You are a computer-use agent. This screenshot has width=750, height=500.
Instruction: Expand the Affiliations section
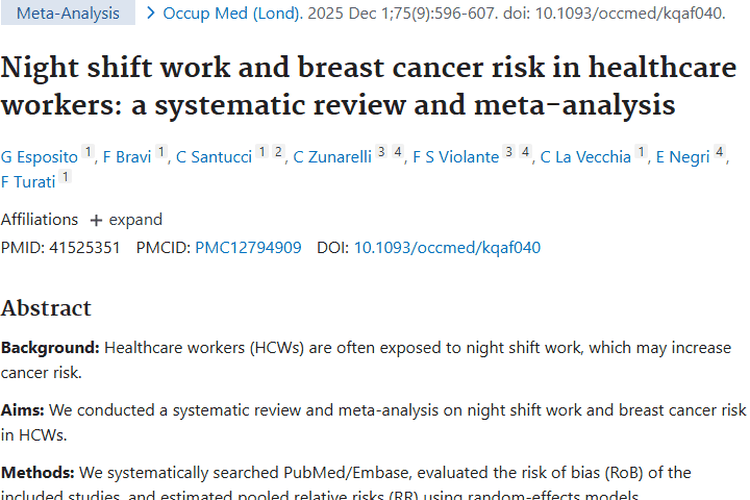click(x=125, y=219)
